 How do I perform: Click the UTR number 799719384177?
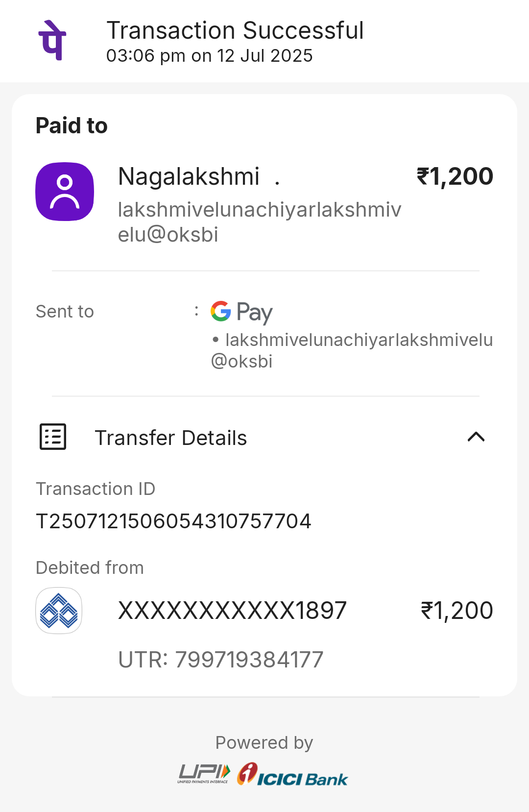click(249, 660)
